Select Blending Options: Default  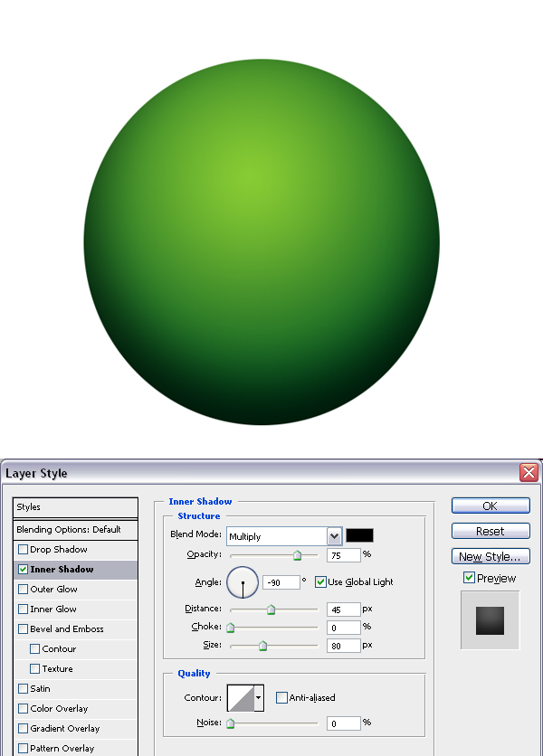coord(75,530)
